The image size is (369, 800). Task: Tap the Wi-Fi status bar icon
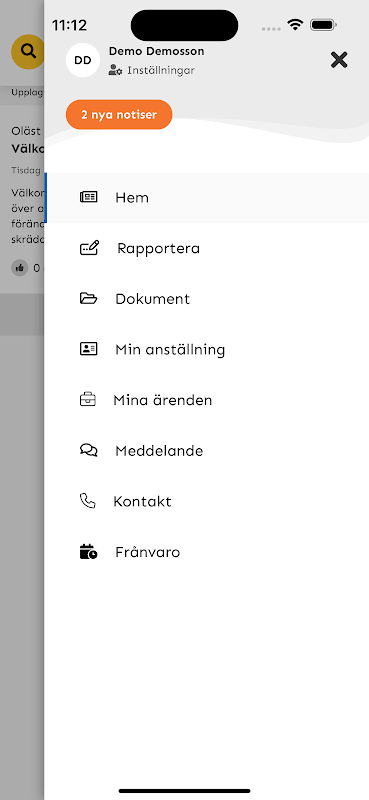tap(294, 24)
